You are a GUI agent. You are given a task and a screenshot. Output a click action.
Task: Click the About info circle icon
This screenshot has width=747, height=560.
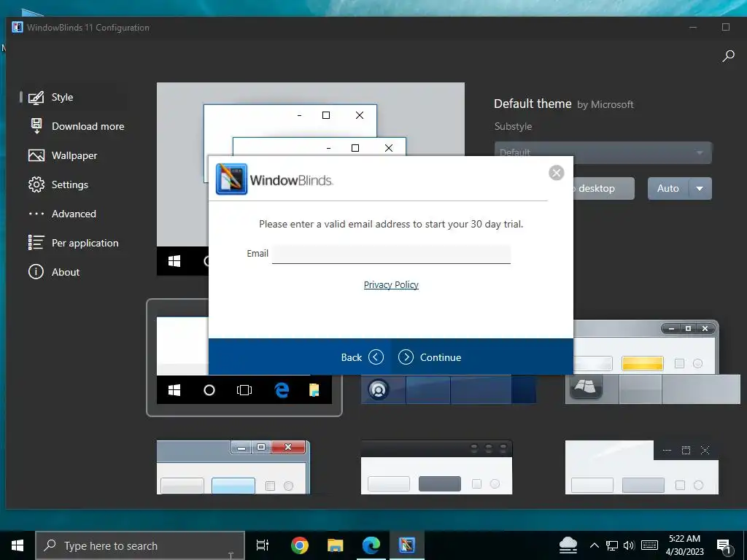click(36, 272)
